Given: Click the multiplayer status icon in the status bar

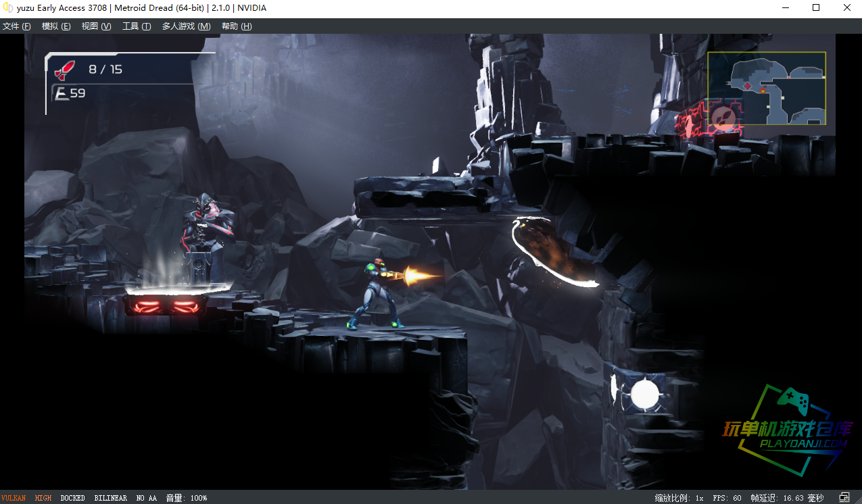Looking at the screenshot, I should click(x=844, y=498).
